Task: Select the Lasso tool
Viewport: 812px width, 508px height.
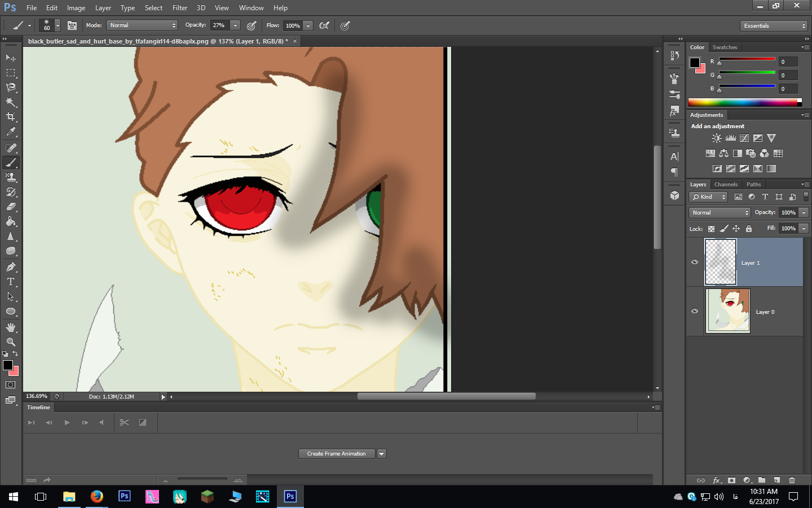Action: click(11, 87)
